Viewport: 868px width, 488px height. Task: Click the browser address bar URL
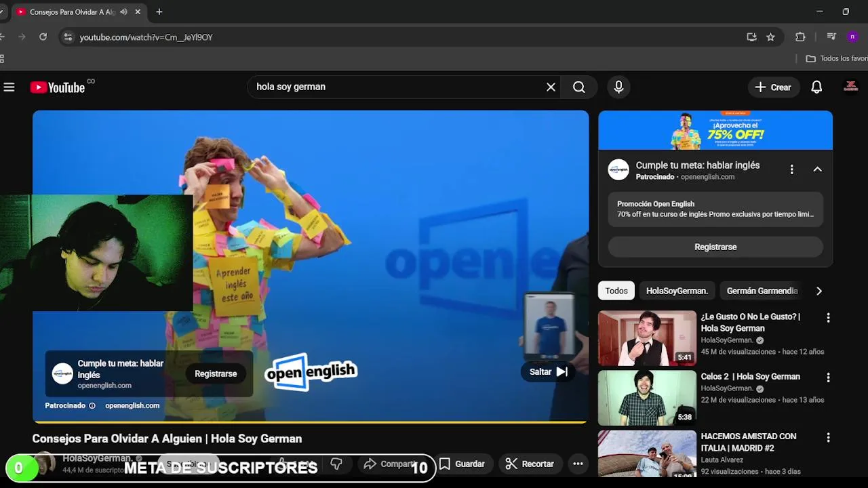pyautogui.click(x=146, y=37)
